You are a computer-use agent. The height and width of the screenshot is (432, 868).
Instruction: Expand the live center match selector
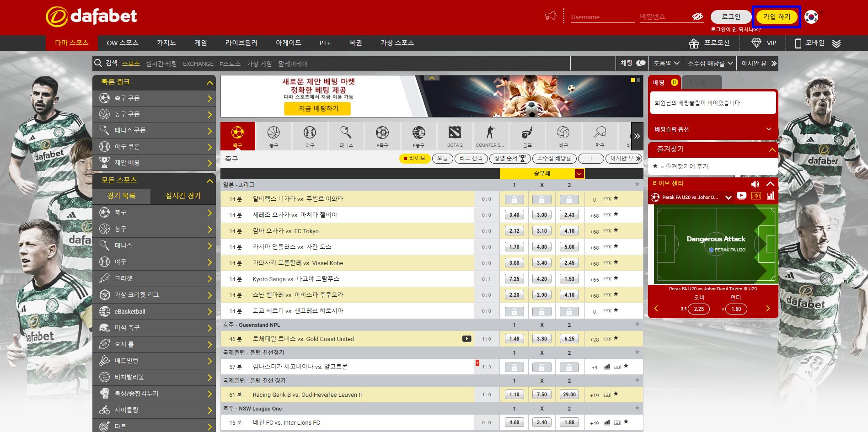[729, 197]
